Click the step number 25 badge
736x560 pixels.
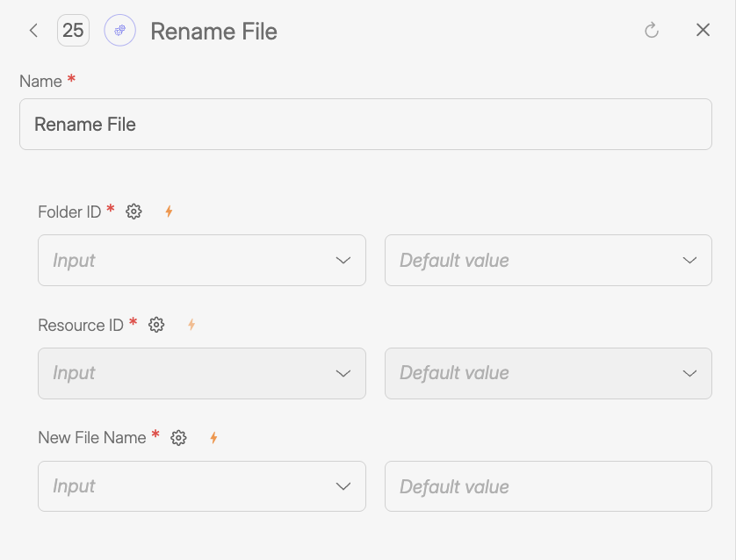point(73,30)
